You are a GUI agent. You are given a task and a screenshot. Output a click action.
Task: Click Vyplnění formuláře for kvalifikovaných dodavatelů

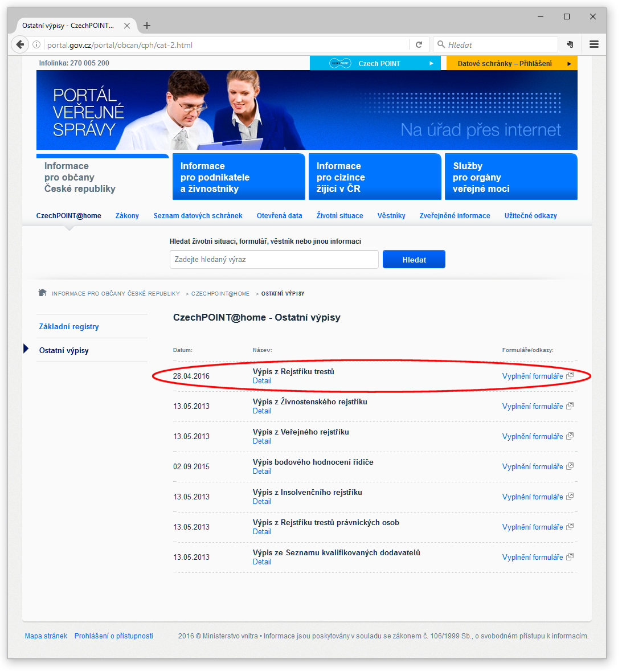533,558
